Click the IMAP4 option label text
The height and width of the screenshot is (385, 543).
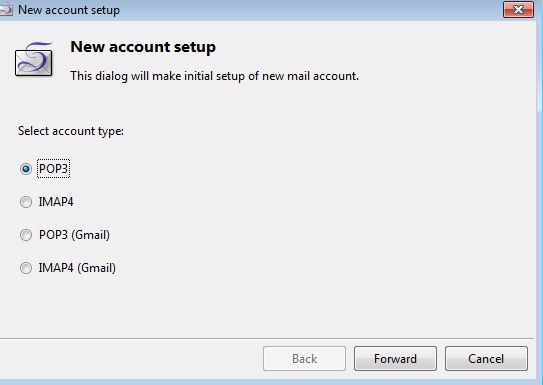[x=56, y=202]
